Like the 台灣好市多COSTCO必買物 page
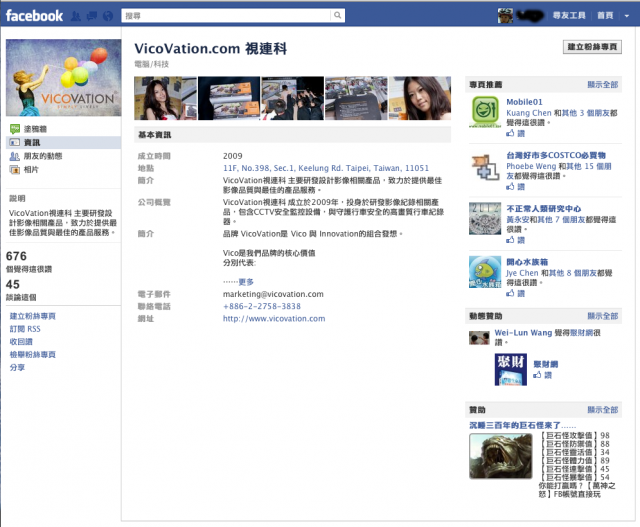The image size is (640, 527). point(516,187)
